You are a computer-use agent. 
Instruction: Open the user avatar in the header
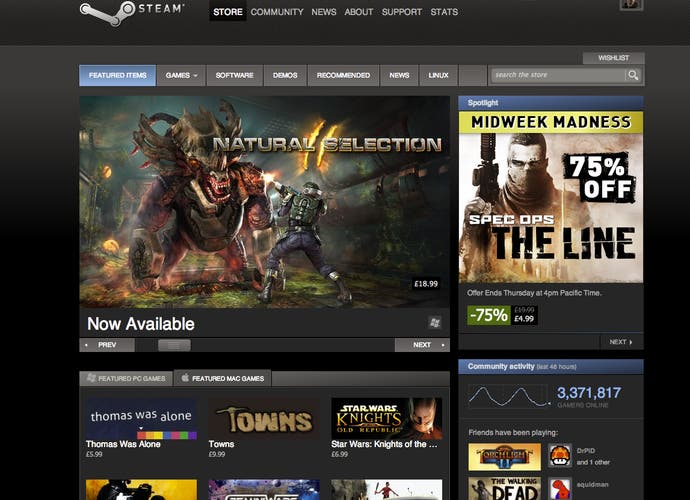(x=631, y=4)
